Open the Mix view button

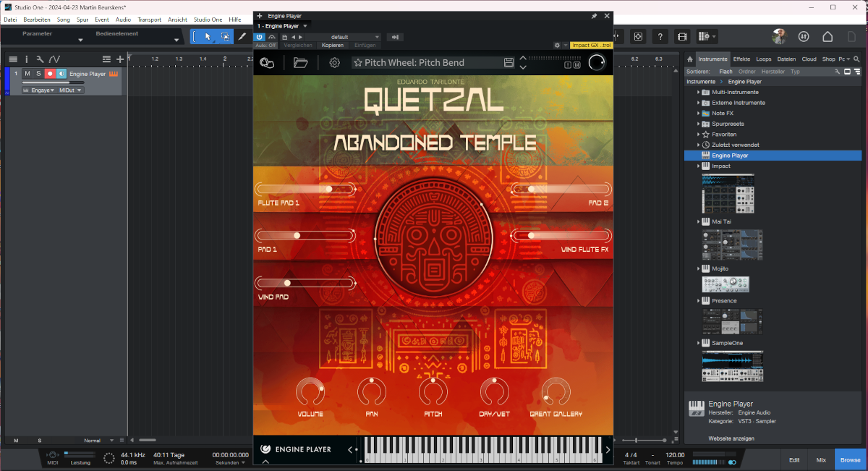click(x=821, y=459)
